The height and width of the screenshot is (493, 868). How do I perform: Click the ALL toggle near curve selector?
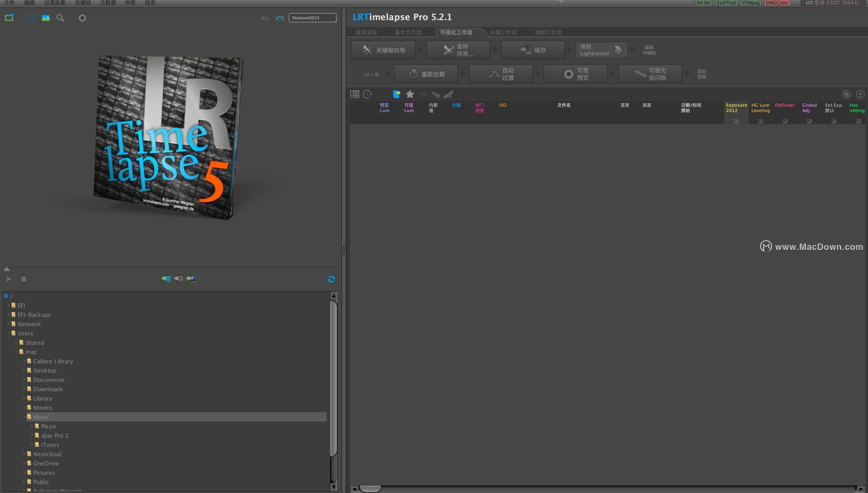[x=265, y=18]
